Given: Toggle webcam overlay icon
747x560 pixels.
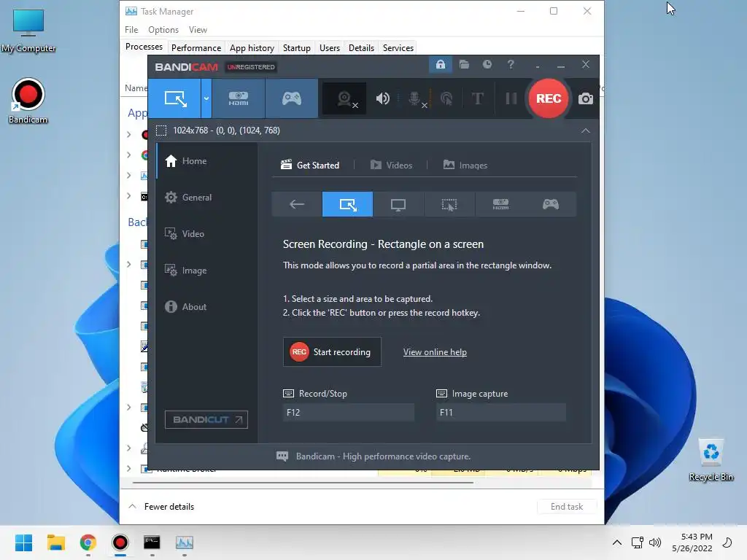Looking at the screenshot, I should click(344, 98).
